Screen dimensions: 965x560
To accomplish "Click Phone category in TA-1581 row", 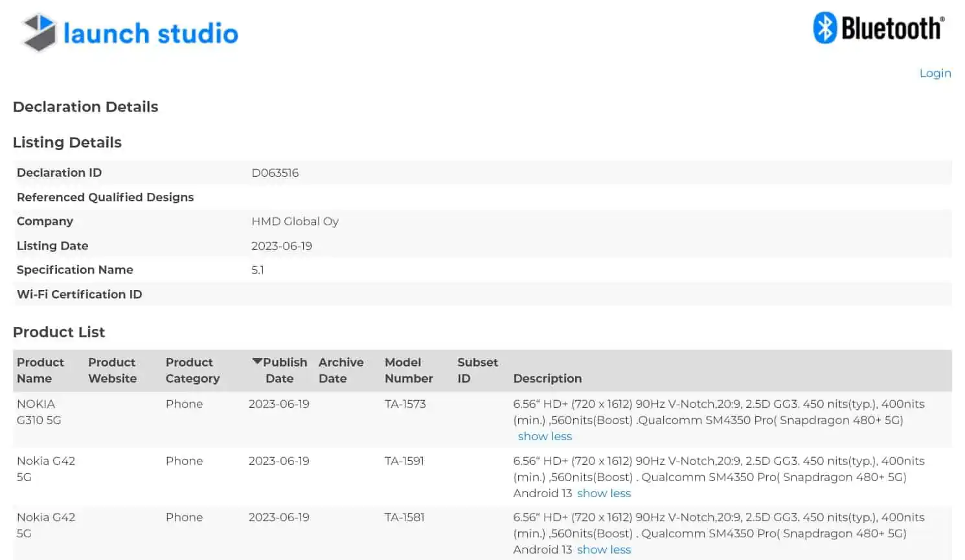I will 184,517.
